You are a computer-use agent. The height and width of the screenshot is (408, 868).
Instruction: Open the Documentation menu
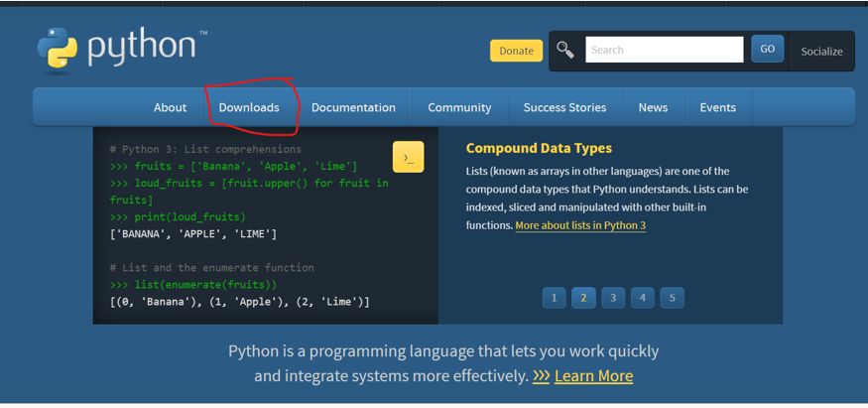pyautogui.click(x=353, y=107)
